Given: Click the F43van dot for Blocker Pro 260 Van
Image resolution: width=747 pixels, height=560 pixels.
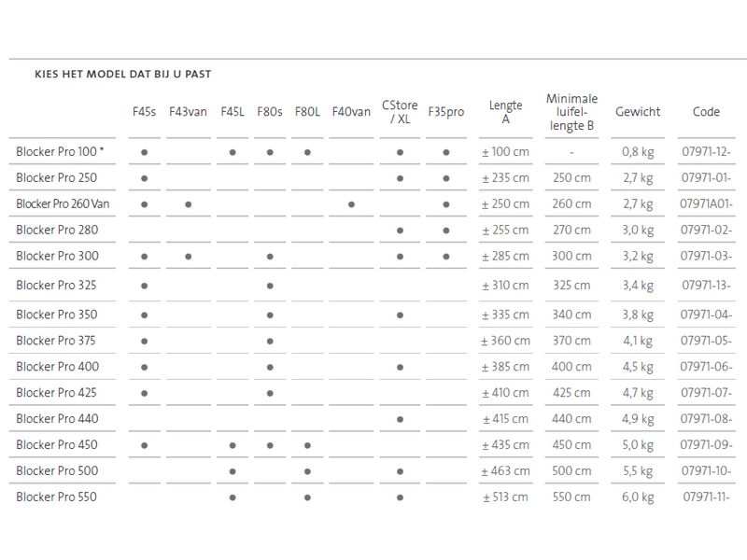Looking at the screenshot, I should [x=188, y=203].
